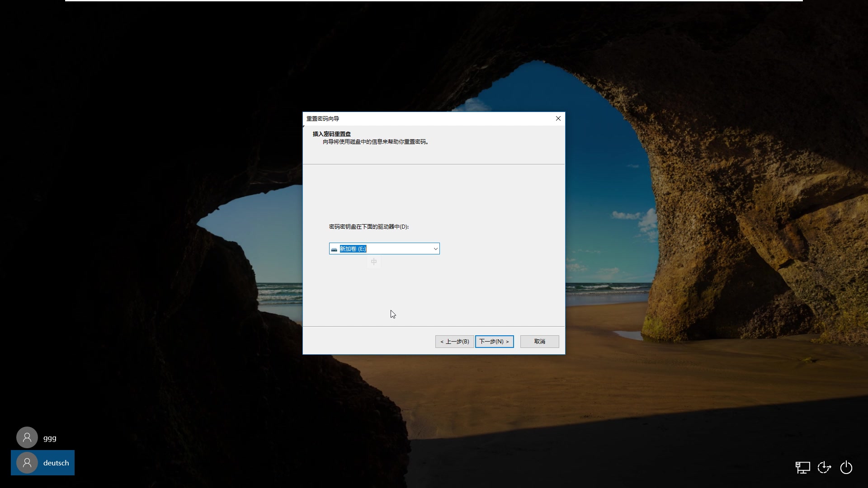Open the Ease of Access icon
The height and width of the screenshot is (488, 868).
pos(824,468)
